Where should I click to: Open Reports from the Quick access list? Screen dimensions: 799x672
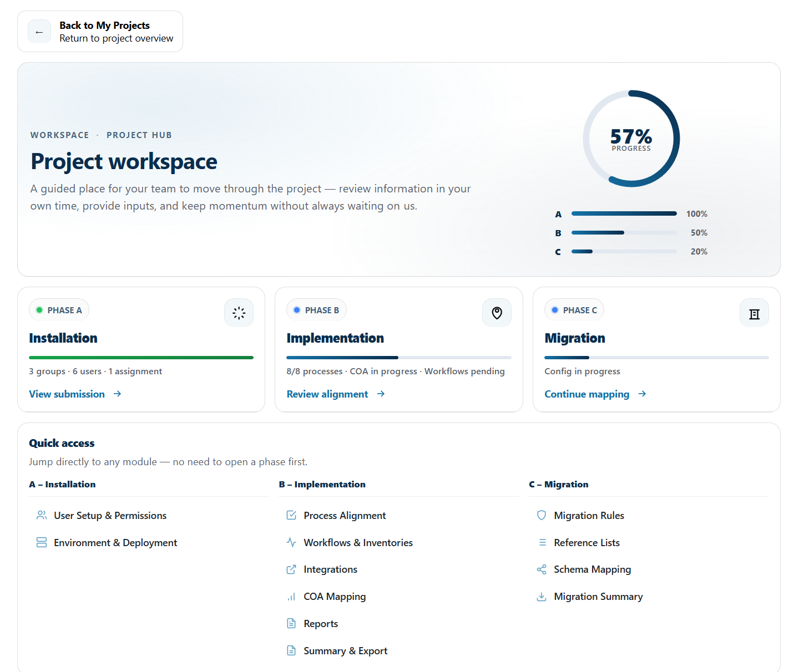pos(321,623)
